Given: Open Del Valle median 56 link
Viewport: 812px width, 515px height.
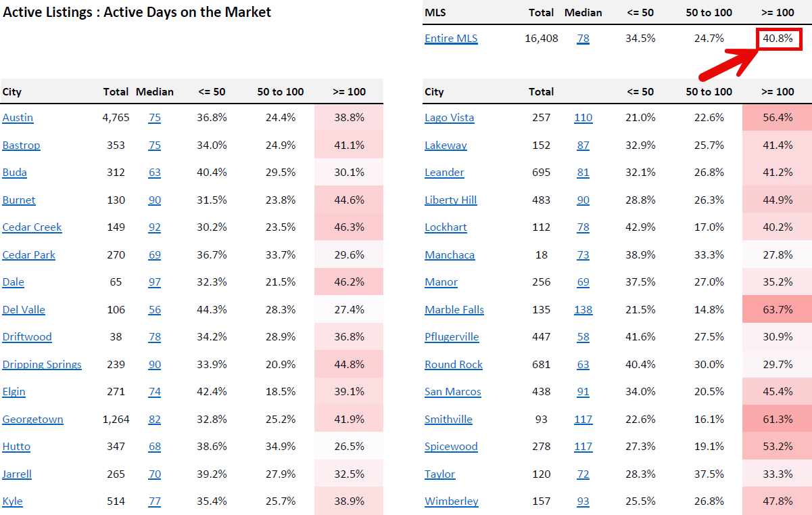Looking at the screenshot, I should click(x=155, y=310).
